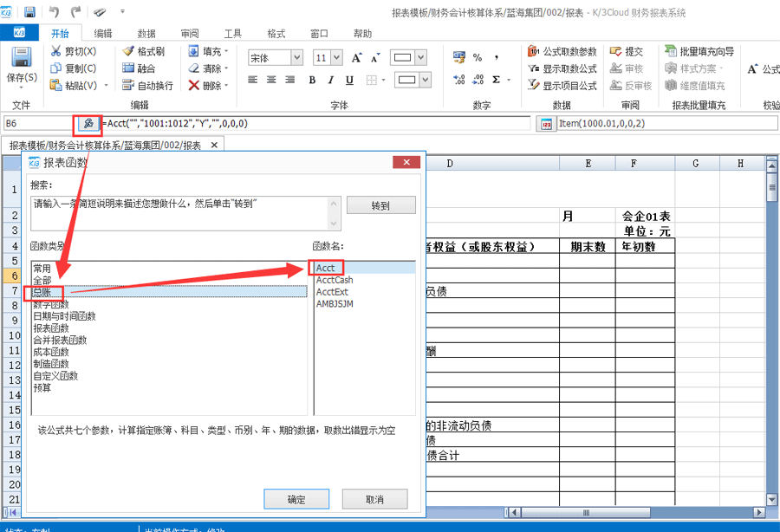780x532 pixels.
Task: Open clear 清除 dropdown arrow
Action: [x=226, y=68]
